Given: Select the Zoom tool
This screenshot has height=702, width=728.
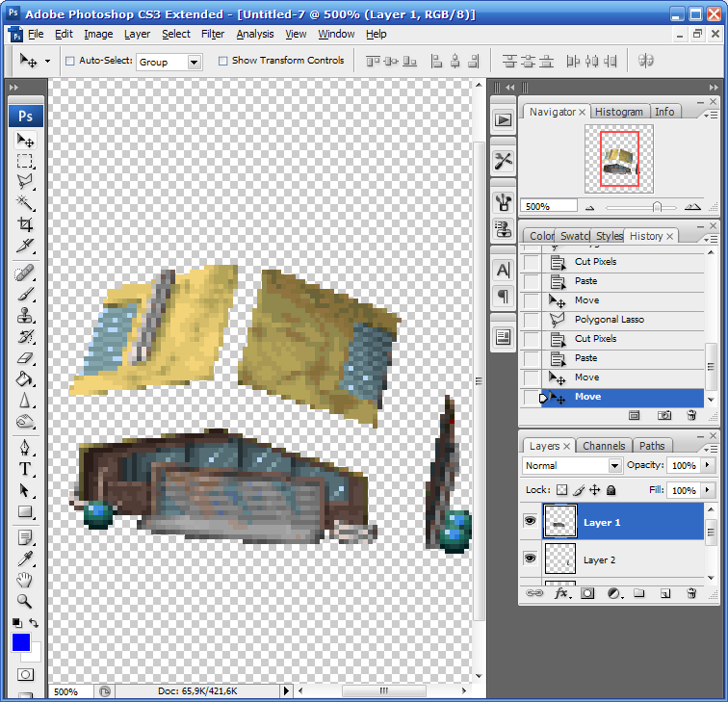Looking at the screenshot, I should 25,601.
